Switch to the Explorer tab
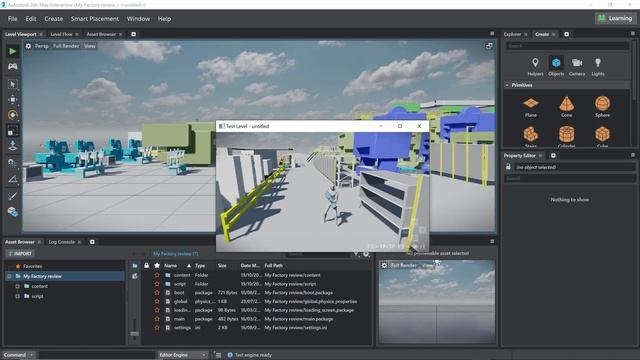The width and height of the screenshot is (640, 360). [512, 34]
